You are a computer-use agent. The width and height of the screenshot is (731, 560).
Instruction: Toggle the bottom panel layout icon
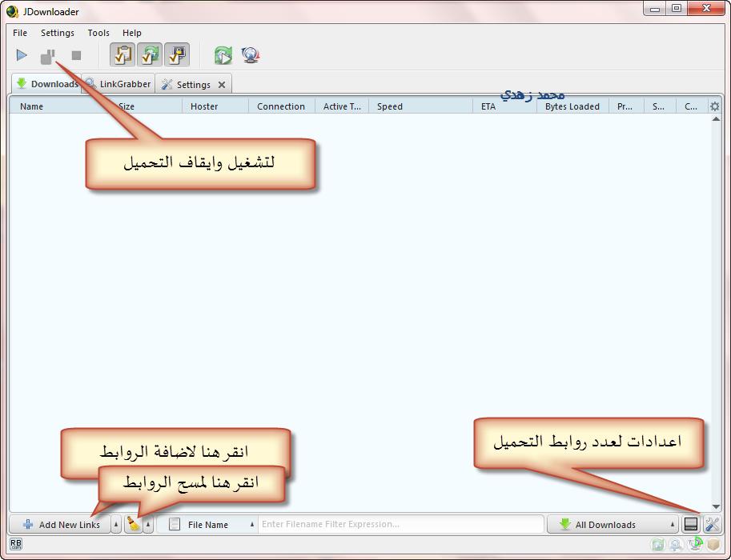(x=690, y=525)
